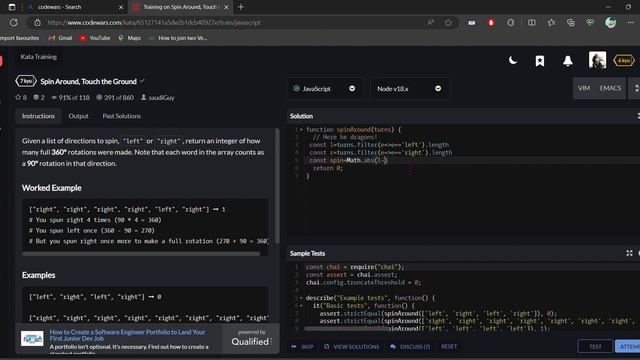
Task: Collapse the it block fold arrow
Action: (x=301, y=306)
